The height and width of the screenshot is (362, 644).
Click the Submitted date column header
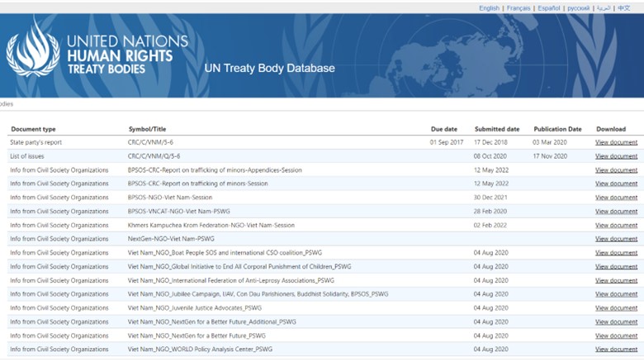click(497, 129)
